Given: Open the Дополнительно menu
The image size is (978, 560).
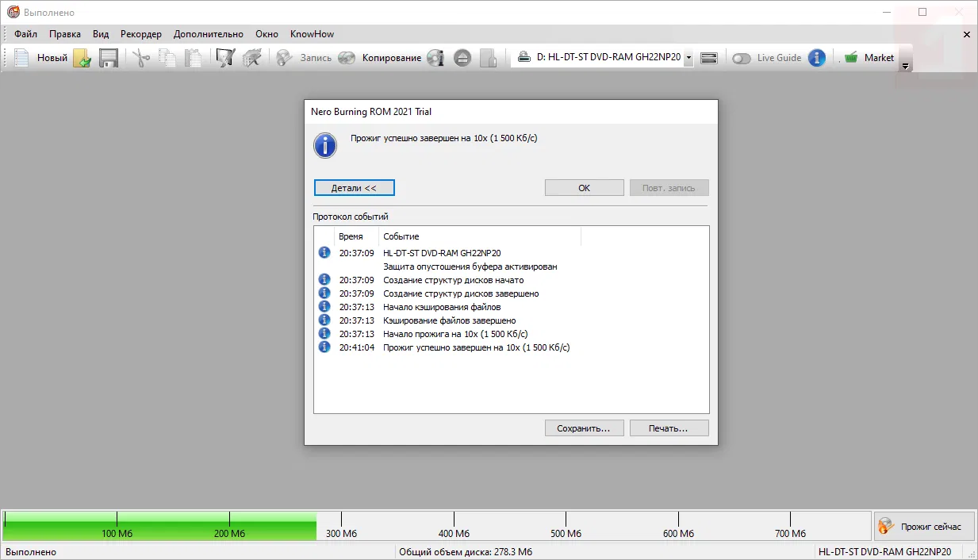Looking at the screenshot, I should (x=209, y=34).
